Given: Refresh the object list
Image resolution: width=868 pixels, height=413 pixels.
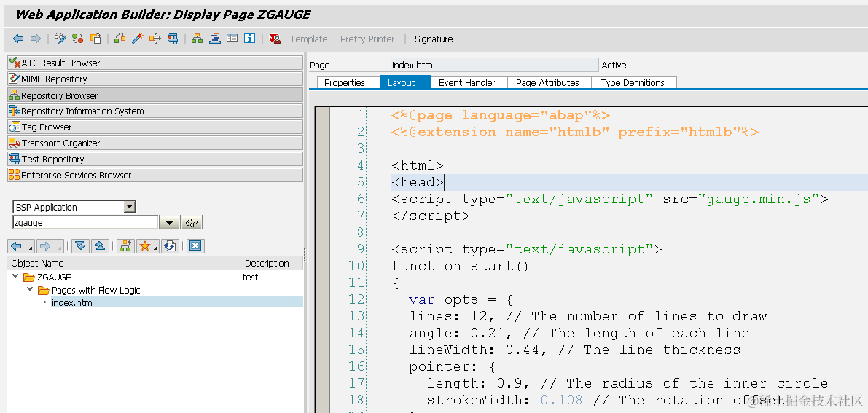Looking at the screenshot, I should (x=170, y=245).
